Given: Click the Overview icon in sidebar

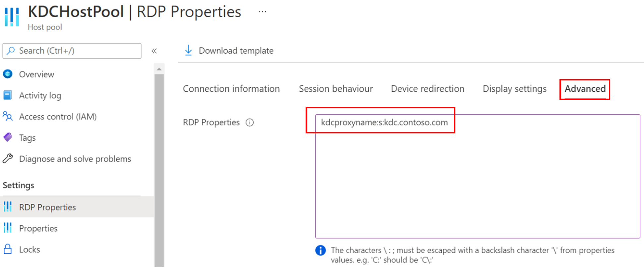Looking at the screenshot, I should point(8,74).
